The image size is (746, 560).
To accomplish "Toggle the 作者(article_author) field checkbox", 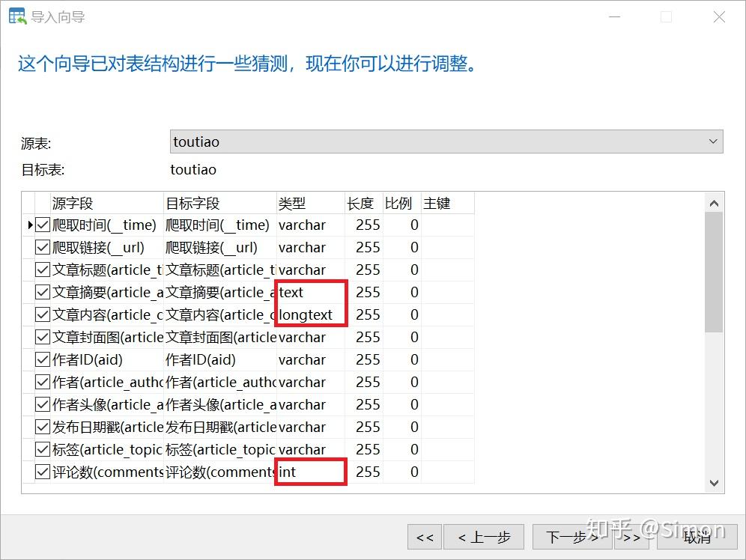I will pyautogui.click(x=43, y=382).
